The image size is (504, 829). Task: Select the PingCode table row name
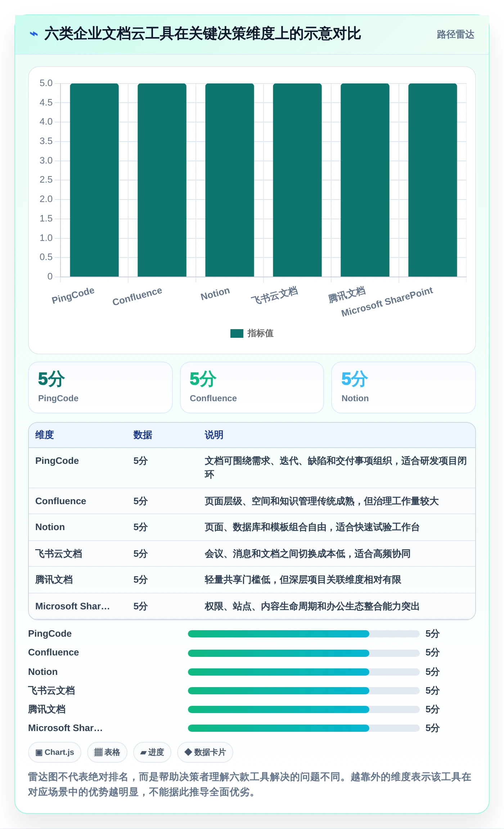57,461
